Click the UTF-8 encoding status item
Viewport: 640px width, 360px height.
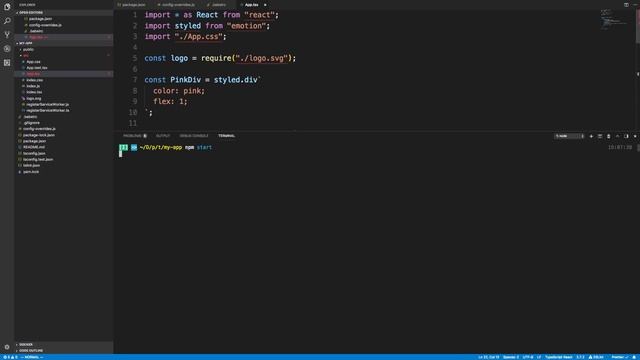coord(528,357)
